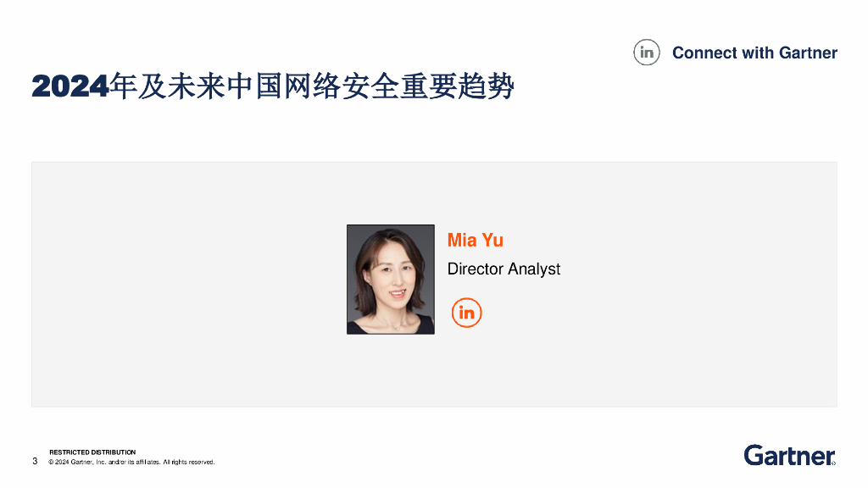Select the All rights reserved footer text
This screenshot has height=488, width=868.
click(x=189, y=462)
